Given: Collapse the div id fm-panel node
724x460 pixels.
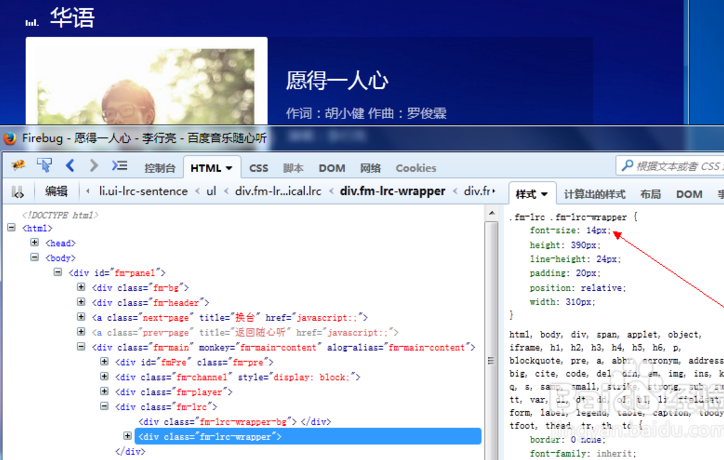Looking at the screenshot, I should (58, 272).
